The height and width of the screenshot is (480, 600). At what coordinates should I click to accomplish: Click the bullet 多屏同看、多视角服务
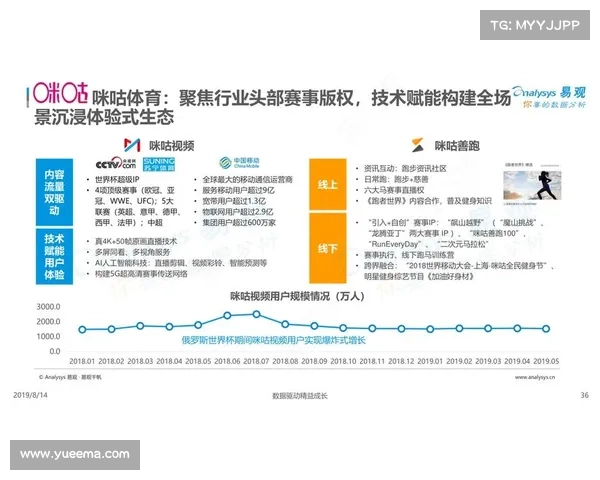(132, 252)
